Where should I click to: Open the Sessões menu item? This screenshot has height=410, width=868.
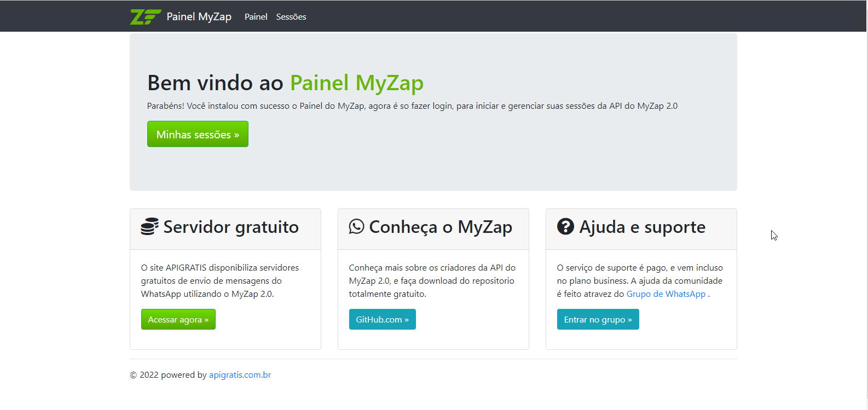click(x=291, y=17)
